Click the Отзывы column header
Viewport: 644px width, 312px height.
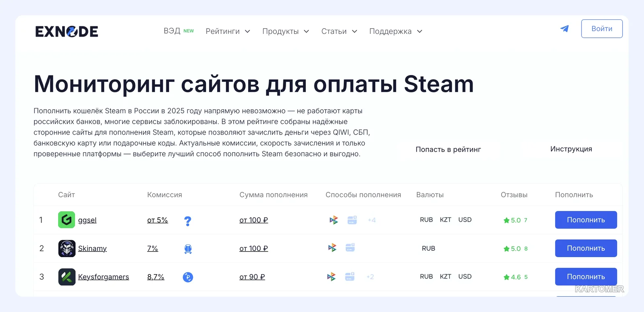point(514,195)
